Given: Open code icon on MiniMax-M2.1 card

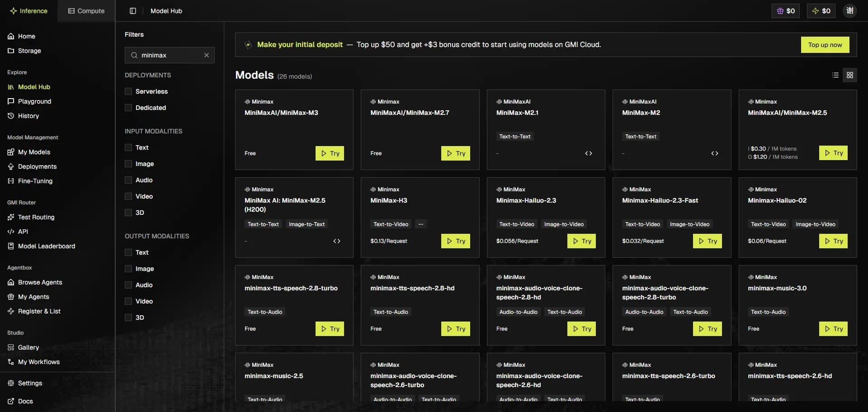Looking at the screenshot, I should (x=589, y=153).
